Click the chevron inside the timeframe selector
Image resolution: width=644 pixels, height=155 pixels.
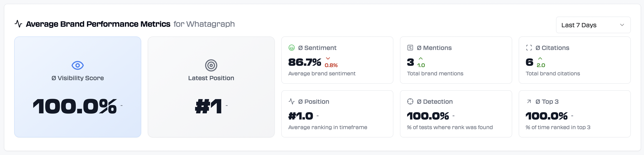[x=623, y=25]
